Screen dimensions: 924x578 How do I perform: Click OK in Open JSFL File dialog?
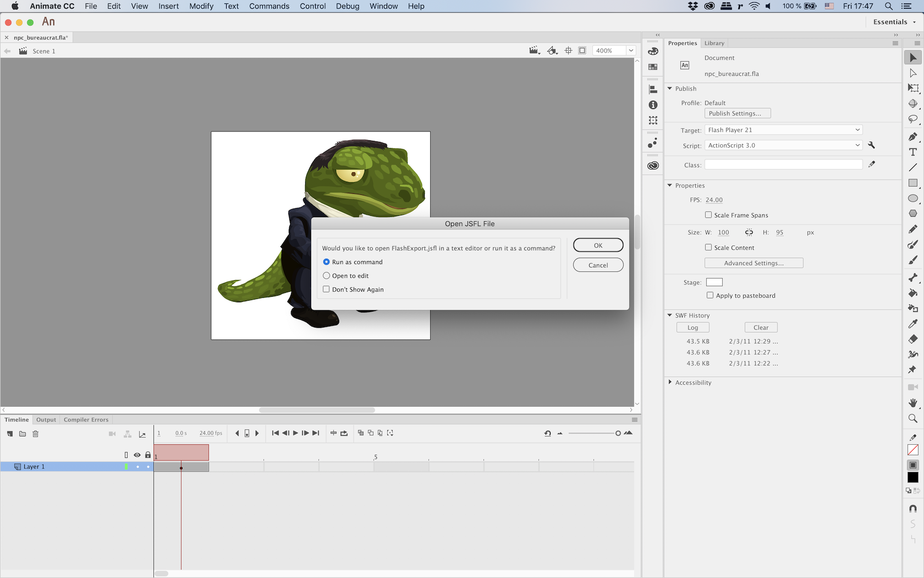598,246
